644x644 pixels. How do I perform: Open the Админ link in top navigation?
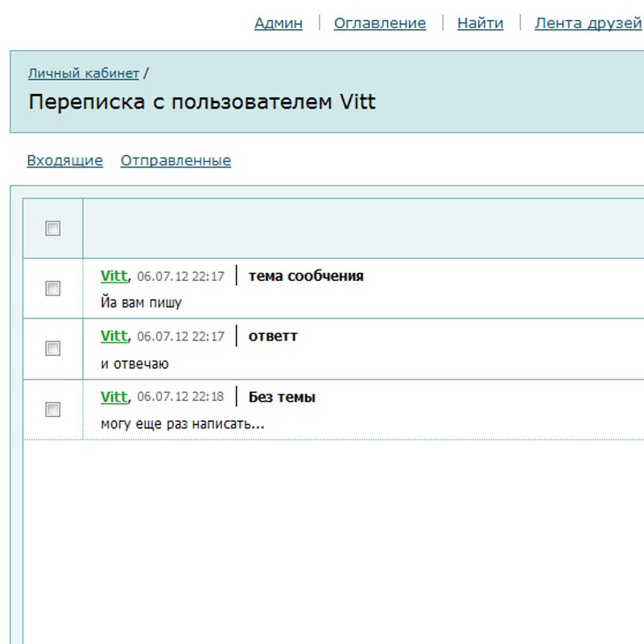click(279, 23)
